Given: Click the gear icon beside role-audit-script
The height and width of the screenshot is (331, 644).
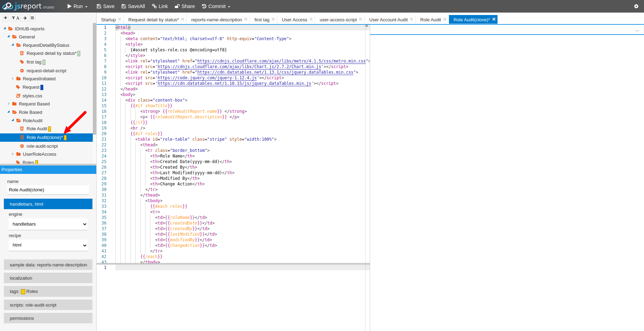Looking at the screenshot, I should pos(22,146).
